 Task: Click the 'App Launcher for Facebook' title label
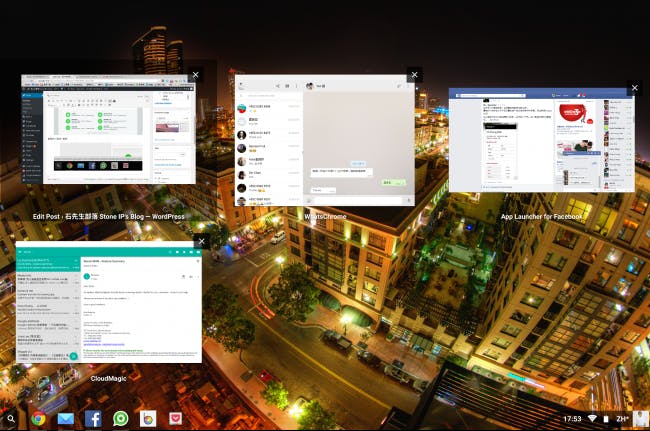pos(541,217)
